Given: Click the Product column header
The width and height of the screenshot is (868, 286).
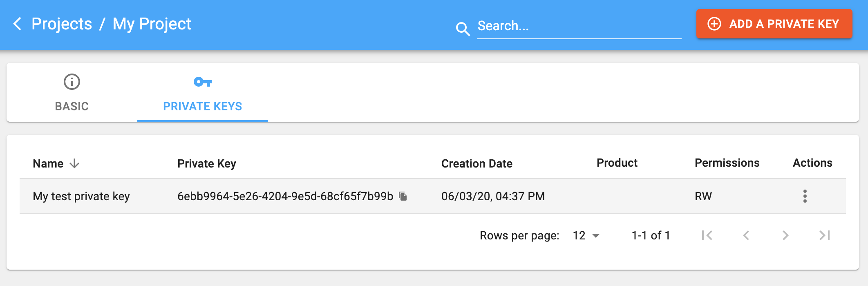Looking at the screenshot, I should [x=617, y=163].
